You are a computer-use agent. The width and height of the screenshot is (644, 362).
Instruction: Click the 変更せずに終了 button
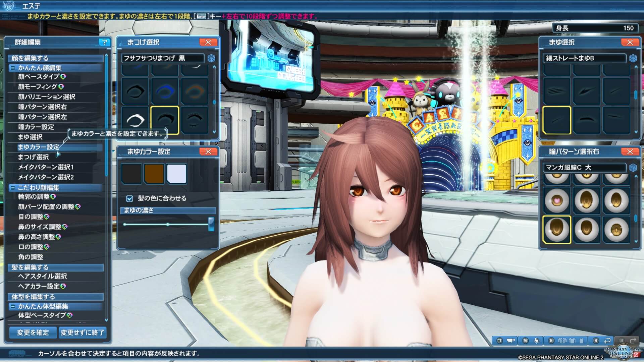coord(82,333)
